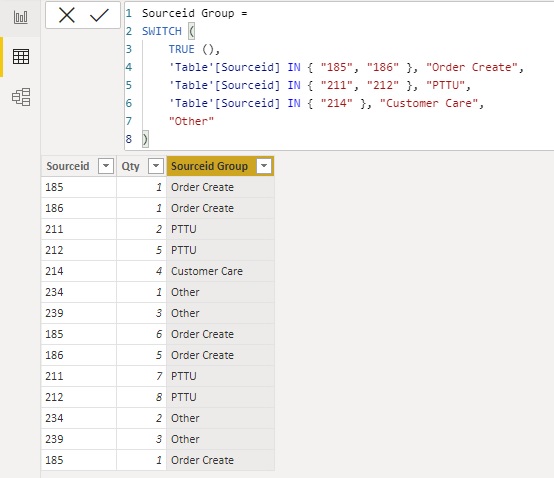Click the closing parenthesis on line 8
This screenshot has width=554, height=478.
point(145,139)
